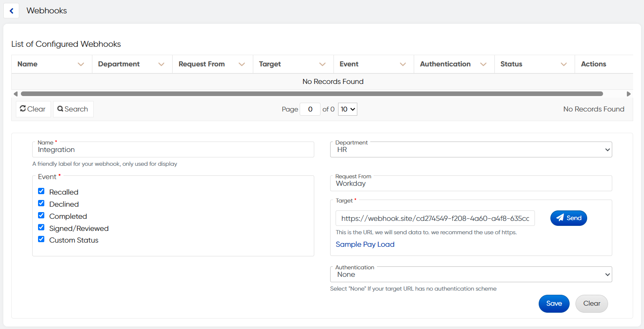Open the Department dropdown showing HR

tap(471, 150)
